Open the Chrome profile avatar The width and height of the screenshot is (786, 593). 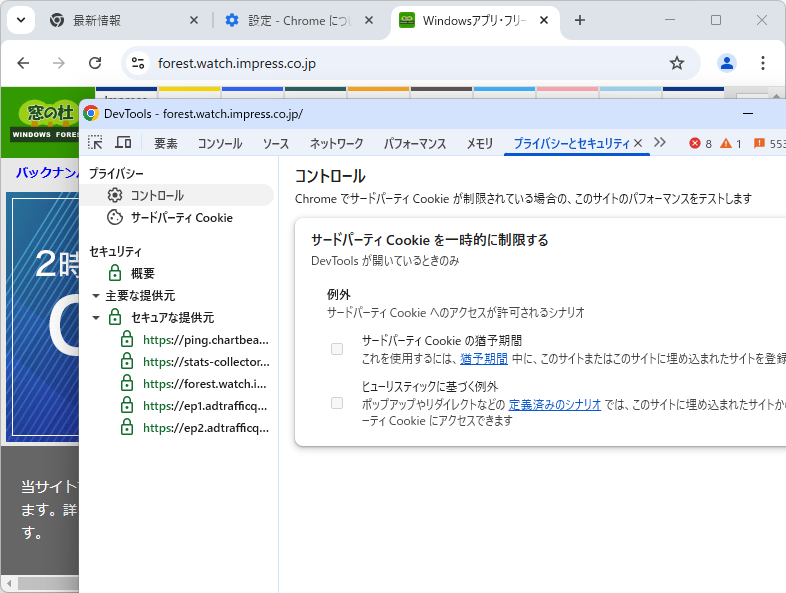726,63
